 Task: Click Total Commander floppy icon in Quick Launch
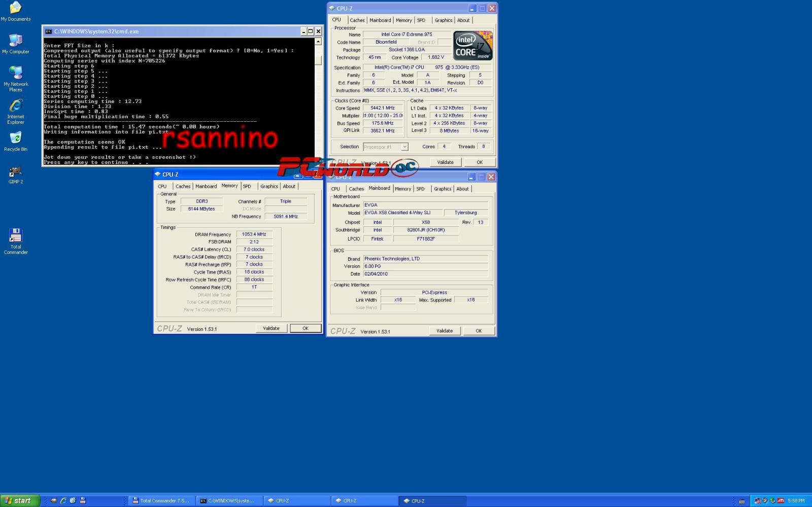pos(83,500)
